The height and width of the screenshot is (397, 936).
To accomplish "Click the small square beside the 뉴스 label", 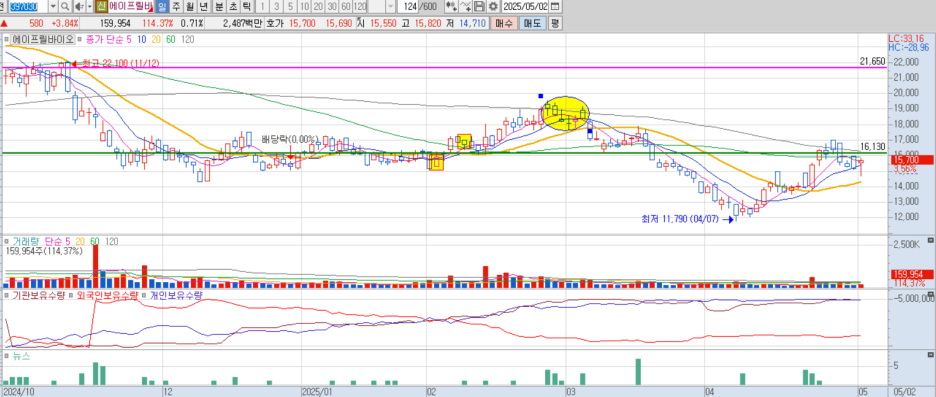I will [x=7, y=356].
